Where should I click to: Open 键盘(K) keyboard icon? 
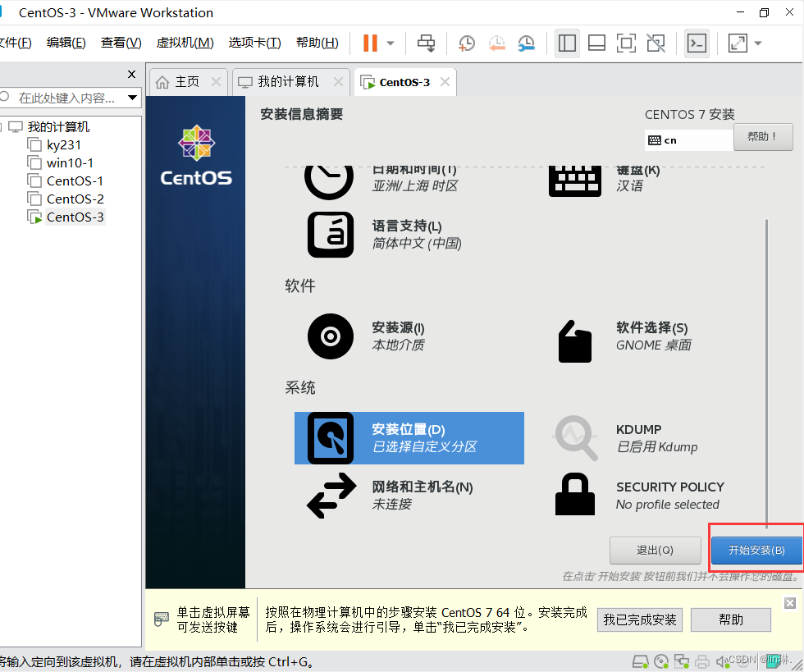tap(575, 181)
